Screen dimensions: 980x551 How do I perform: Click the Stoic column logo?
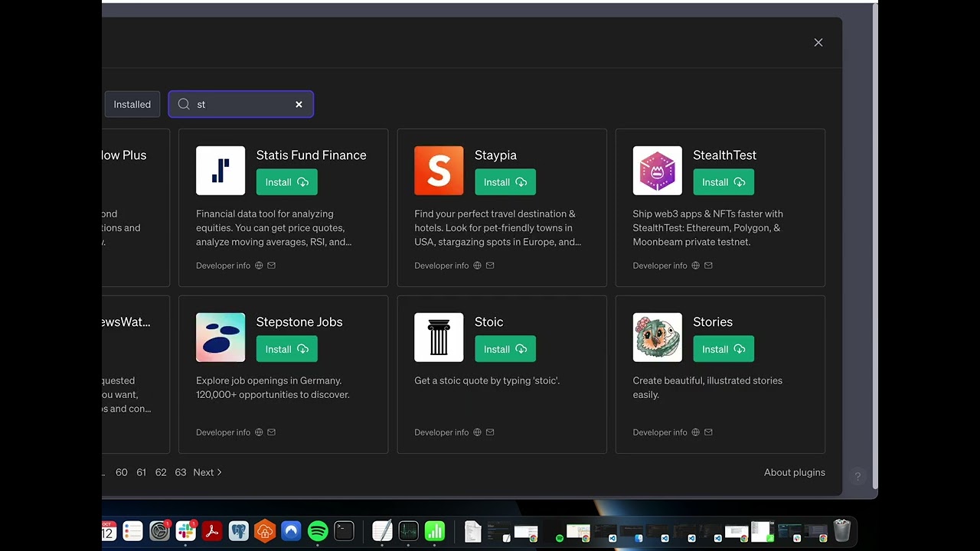439,337
